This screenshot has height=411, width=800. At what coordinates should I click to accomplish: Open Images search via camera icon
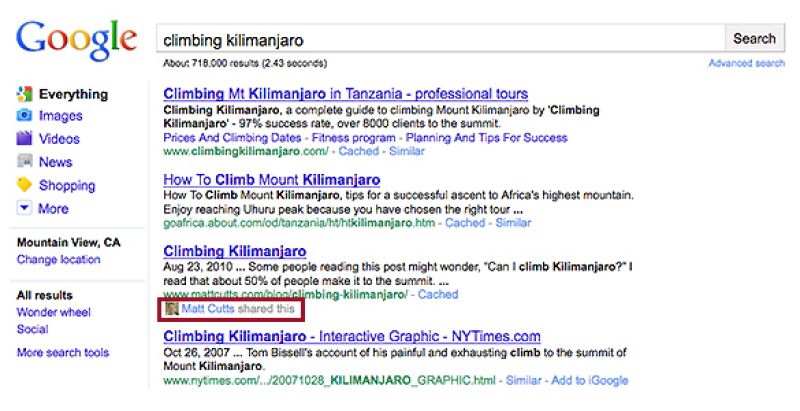25,116
